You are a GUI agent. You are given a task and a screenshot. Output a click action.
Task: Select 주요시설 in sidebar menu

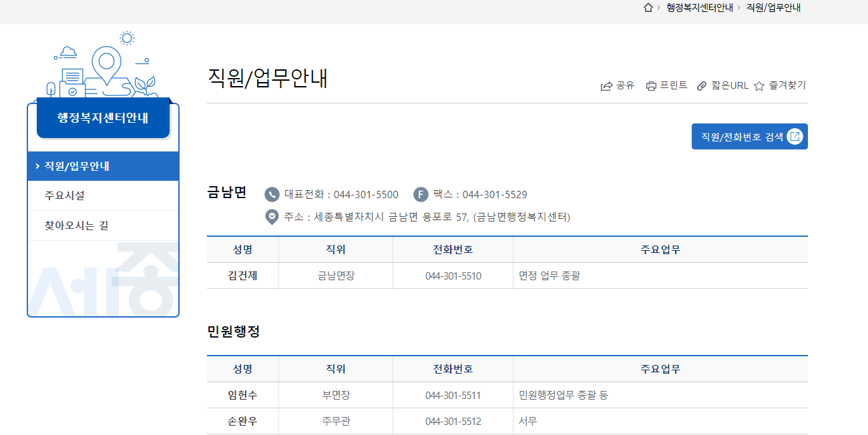(103, 195)
